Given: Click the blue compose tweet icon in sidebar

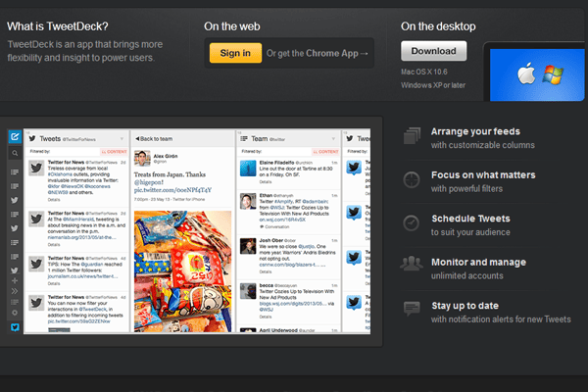Looking at the screenshot, I should tap(15, 136).
